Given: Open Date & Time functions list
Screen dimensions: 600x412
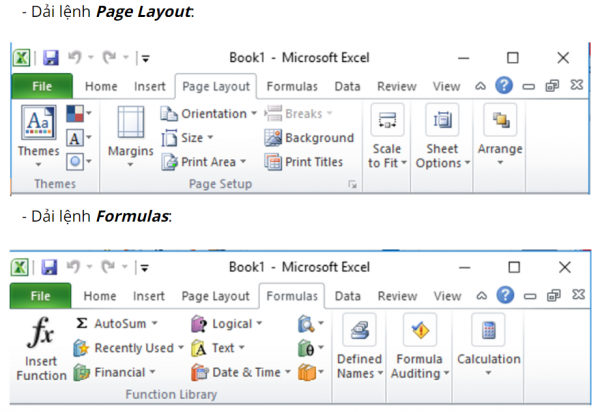Looking at the screenshot, I should point(241,372).
